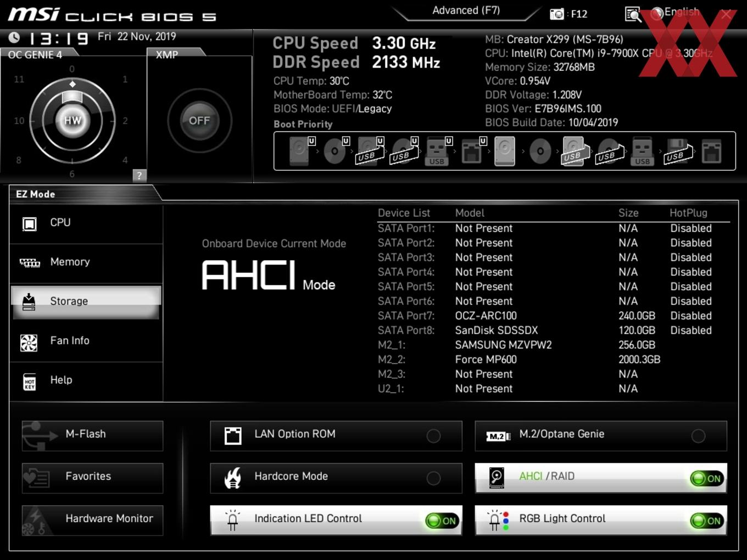Select the legacy USB CD/DVD boot icon

pyautogui.click(x=610, y=151)
